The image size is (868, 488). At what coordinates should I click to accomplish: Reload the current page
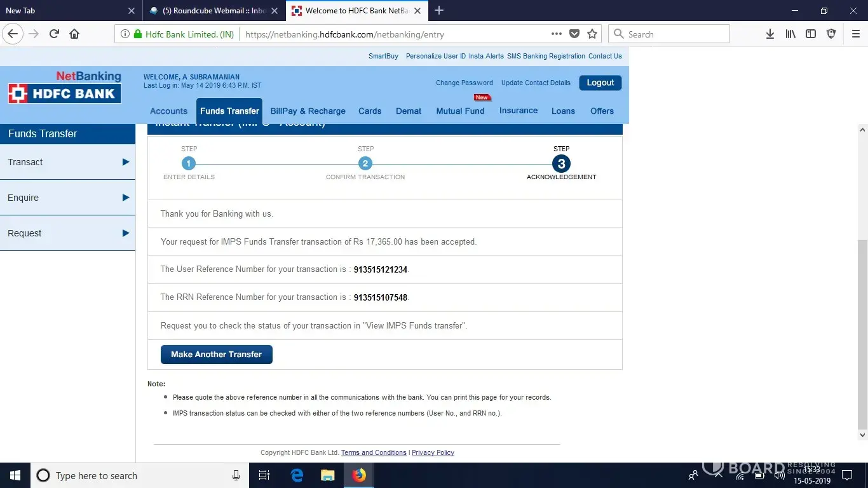(x=54, y=34)
